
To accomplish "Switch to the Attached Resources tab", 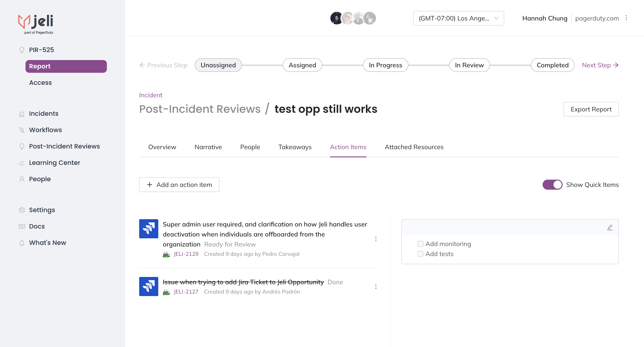I will click(414, 147).
